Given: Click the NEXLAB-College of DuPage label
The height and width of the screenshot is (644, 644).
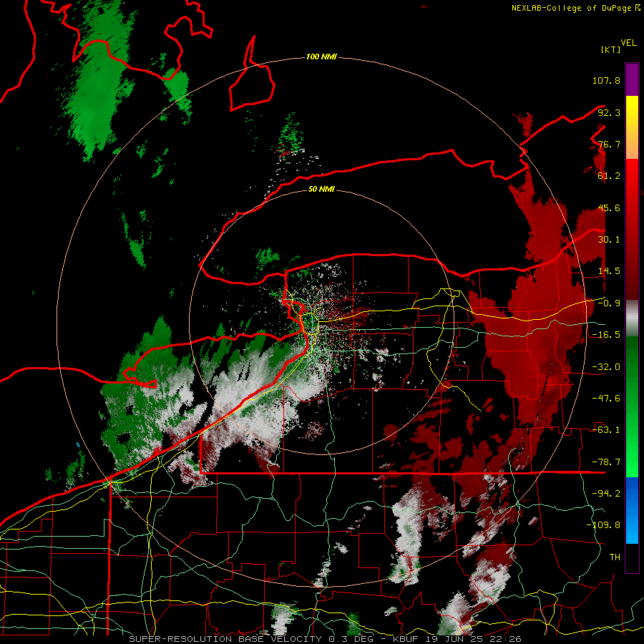Looking at the screenshot, I should pos(572,8).
